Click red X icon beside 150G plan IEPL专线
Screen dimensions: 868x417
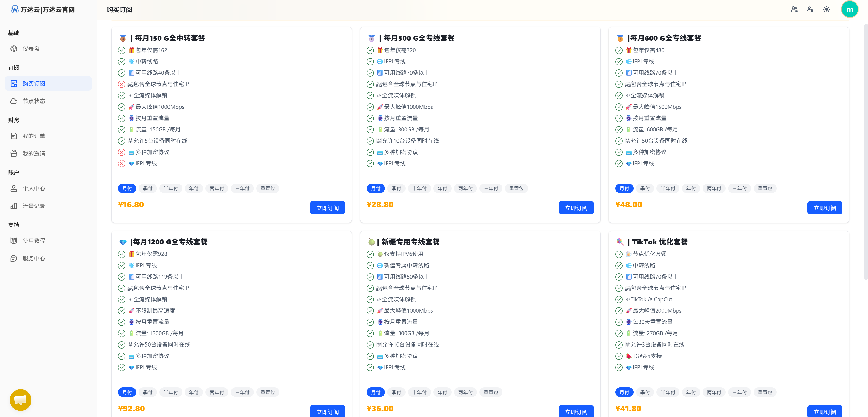[x=122, y=164]
